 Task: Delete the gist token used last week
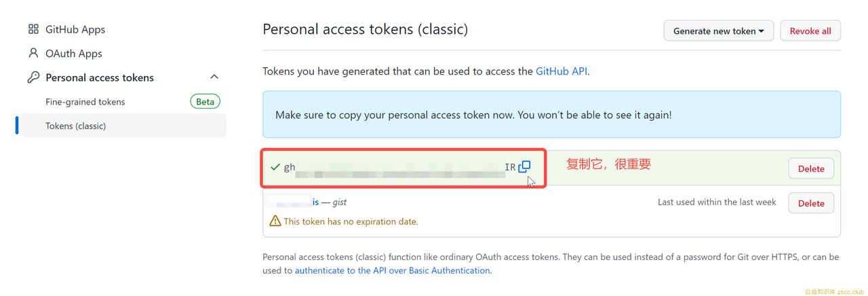pos(811,203)
